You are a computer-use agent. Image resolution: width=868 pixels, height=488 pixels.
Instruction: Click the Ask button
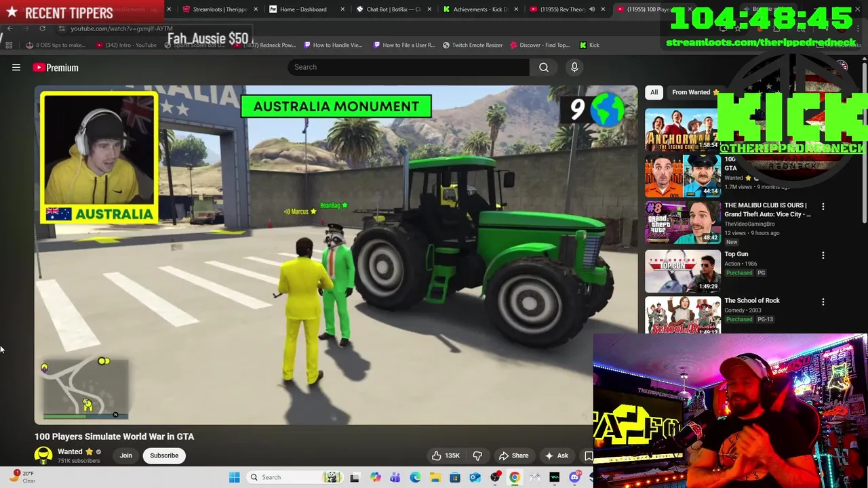(x=556, y=455)
